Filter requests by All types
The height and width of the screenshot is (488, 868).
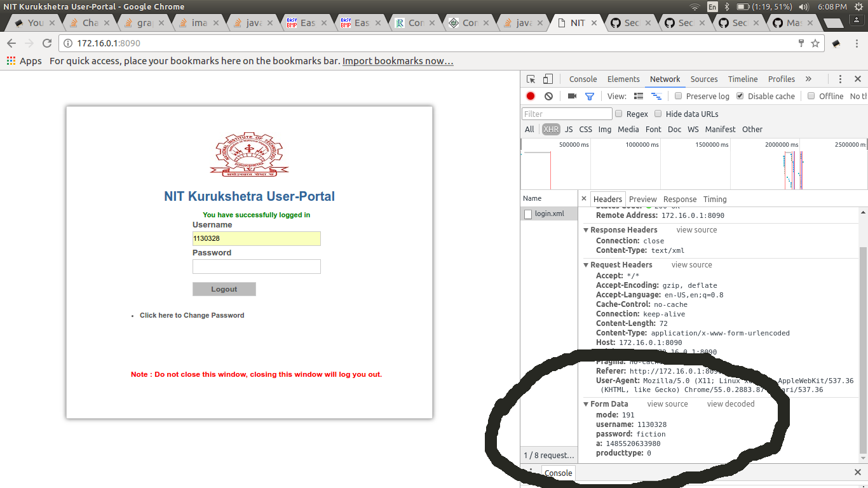pyautogui.click(x=529, y=130)
